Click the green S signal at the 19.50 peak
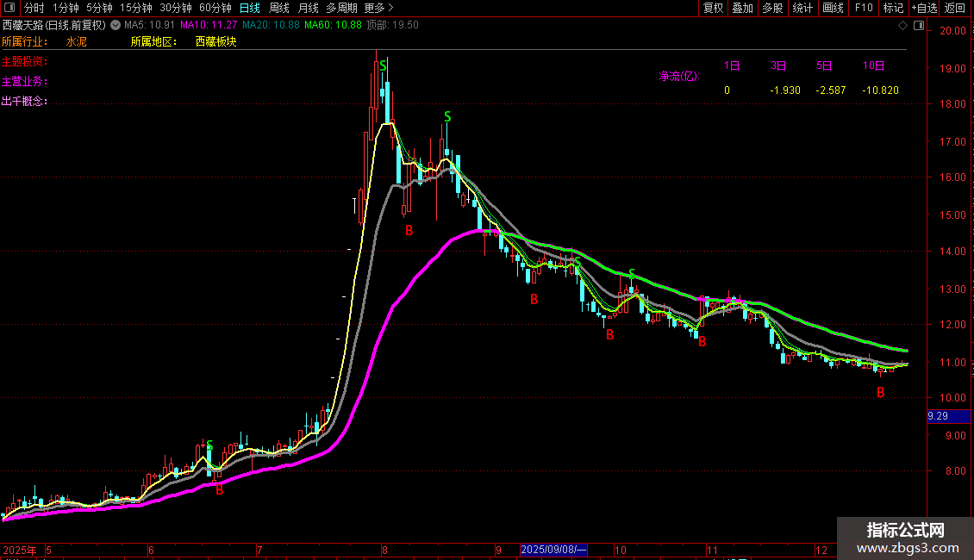974x560 pixels. tap(383, 65)
